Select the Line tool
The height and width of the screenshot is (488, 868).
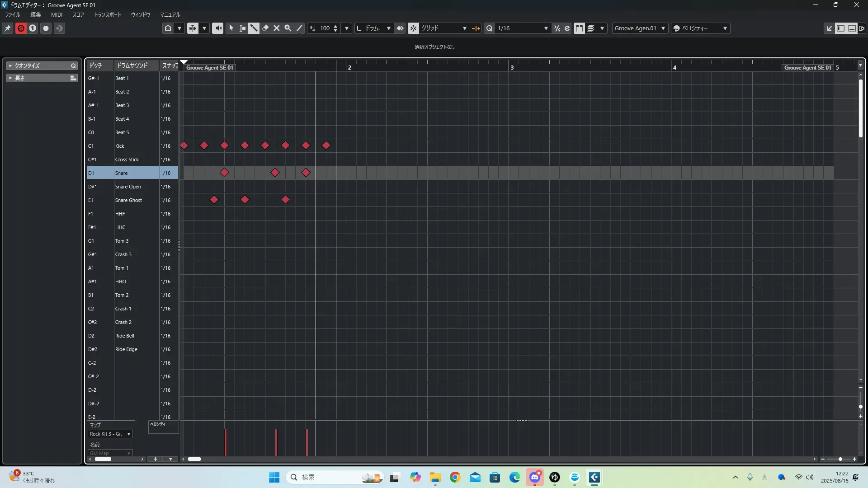(x=299, y=28)
